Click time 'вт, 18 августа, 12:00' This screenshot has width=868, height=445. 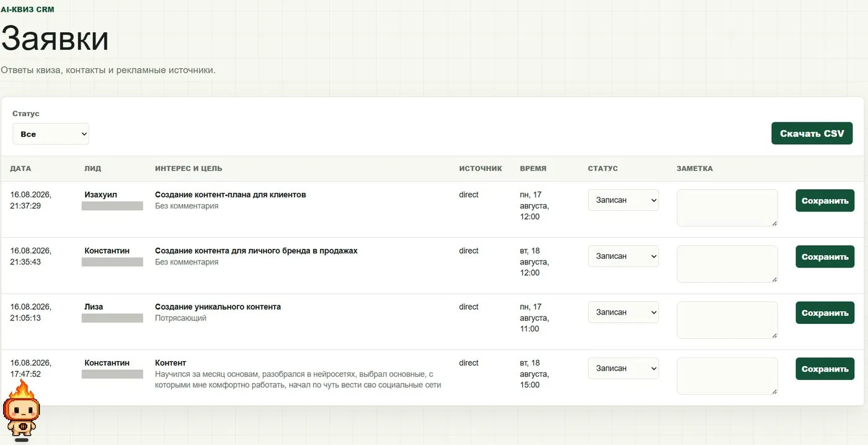(x=534, y=262)
